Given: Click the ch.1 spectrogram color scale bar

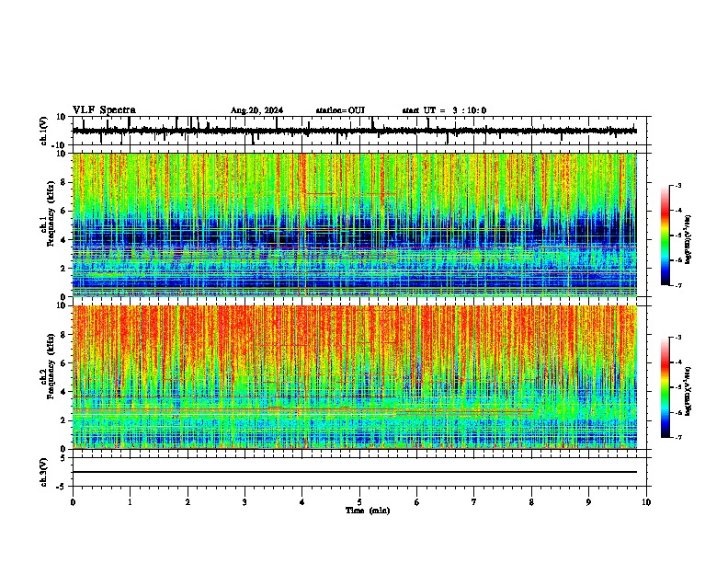Looking at the screenshot, I should coord(665,236).
